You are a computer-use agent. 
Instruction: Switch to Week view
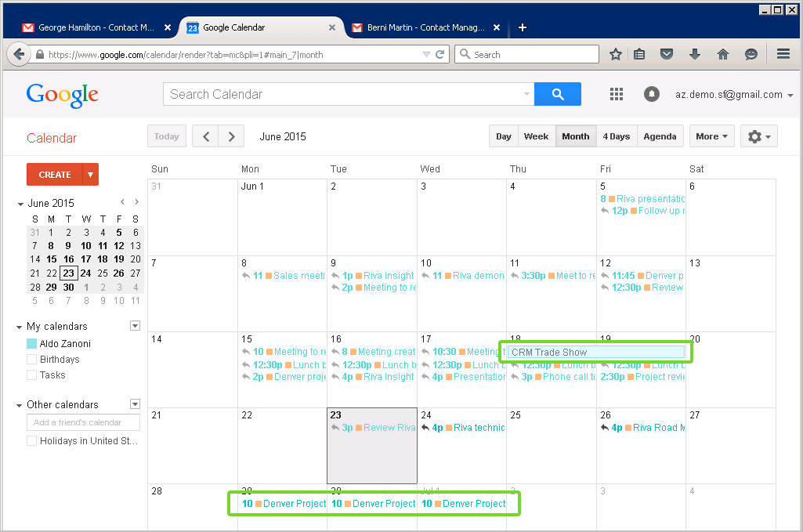[536, 136]
